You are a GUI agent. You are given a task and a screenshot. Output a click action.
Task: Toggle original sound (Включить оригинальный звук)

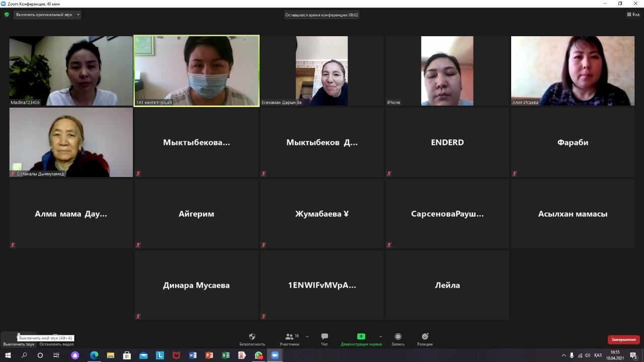coord(44,15)
